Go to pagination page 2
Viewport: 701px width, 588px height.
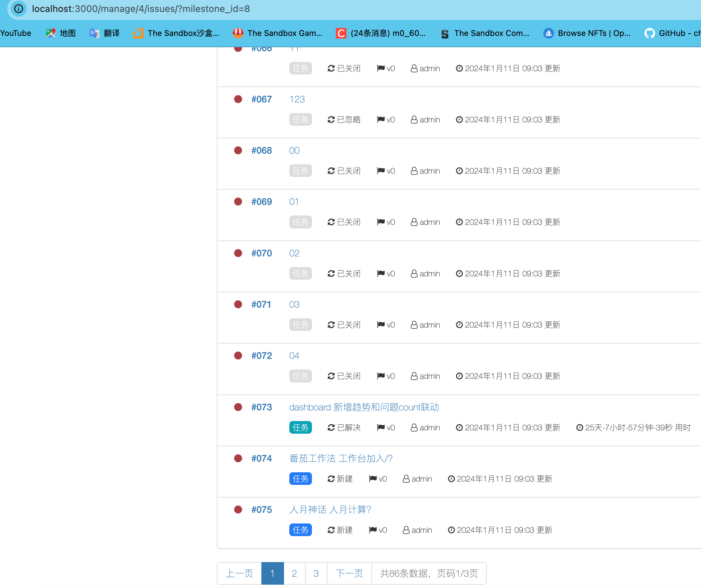(294, 573)
